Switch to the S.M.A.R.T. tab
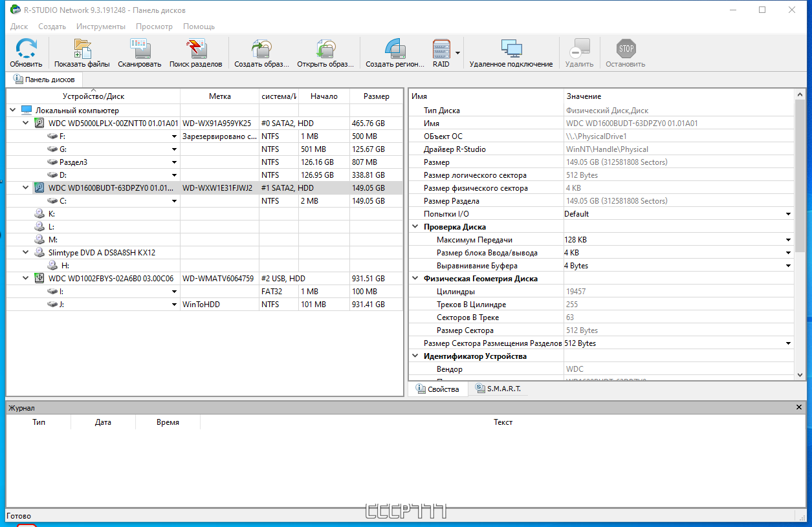 (x=497, y=389)
